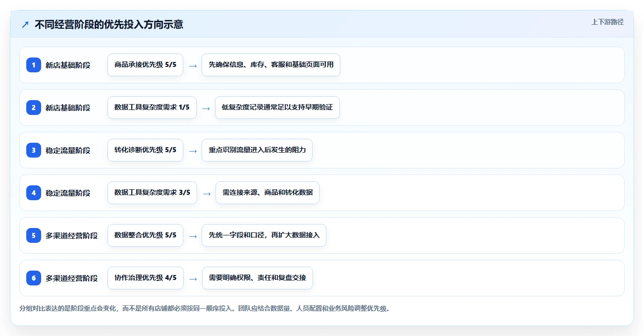Click the diagonal arrow icon beside the title
The image size is (644, 336).
[25, 24]
